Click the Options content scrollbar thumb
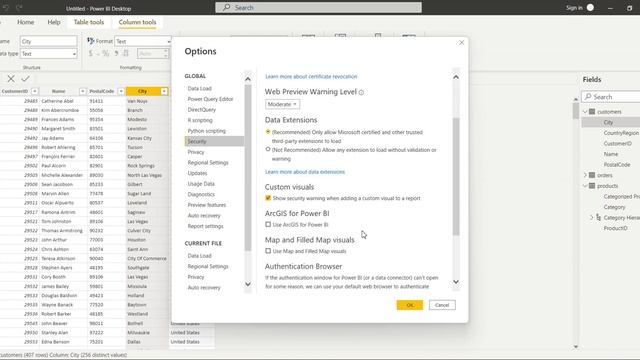Image resolution: width=640 pixels, height=360 pixels. pos(456,176)
